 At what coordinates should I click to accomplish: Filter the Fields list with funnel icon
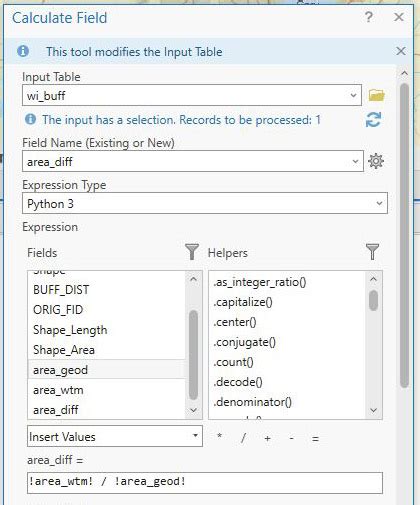(x=192, y=252)
